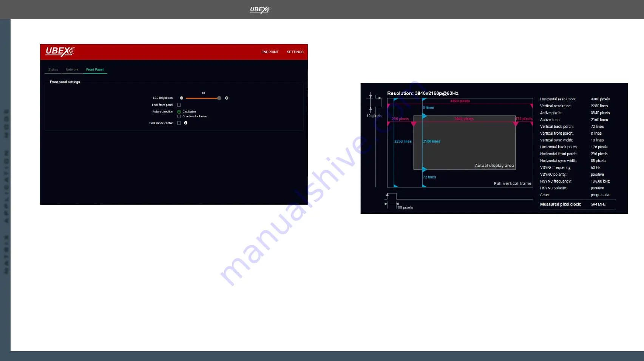
Task: Click the Resolution: 3840x2160p@60Hz title
Action: [x=423, y=94]
